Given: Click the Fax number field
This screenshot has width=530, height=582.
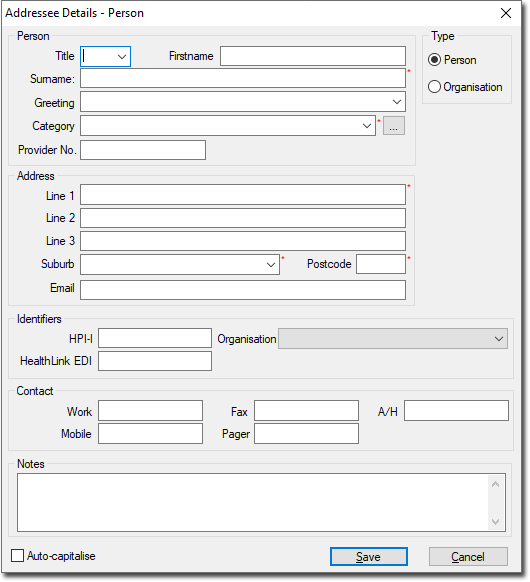Looking at the screenshot, I should (306, 411).
